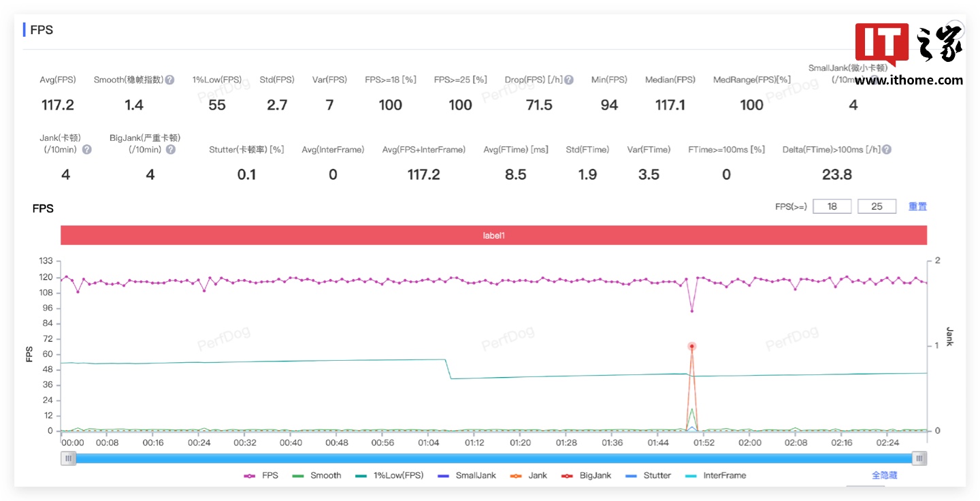Click left handle of timeline range slider
The width and height of the screenshot is (980, 501).
[x=68, y=459]
